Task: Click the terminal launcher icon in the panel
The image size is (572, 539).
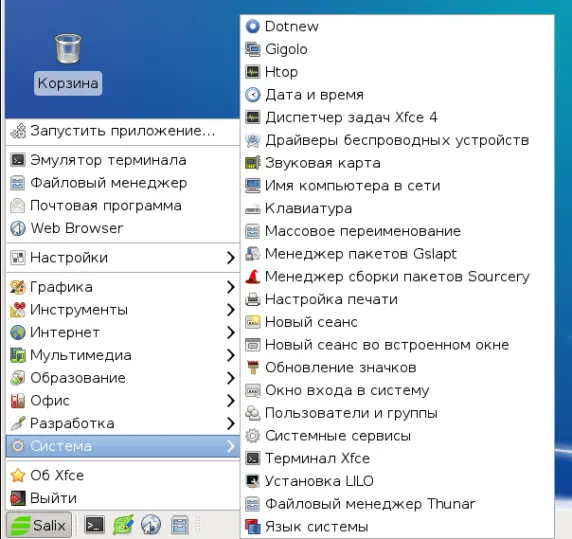Action: pos(94,525)
